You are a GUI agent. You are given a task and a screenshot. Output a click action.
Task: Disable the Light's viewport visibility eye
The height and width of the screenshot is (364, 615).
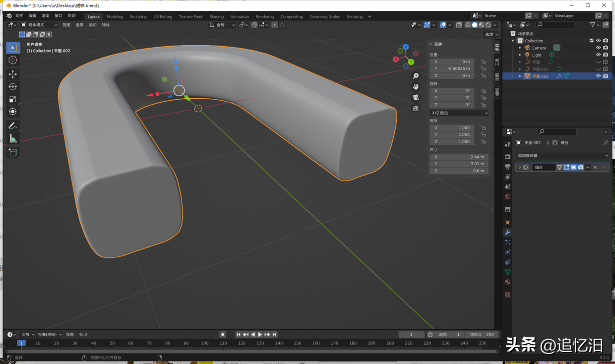coord(598,55)
